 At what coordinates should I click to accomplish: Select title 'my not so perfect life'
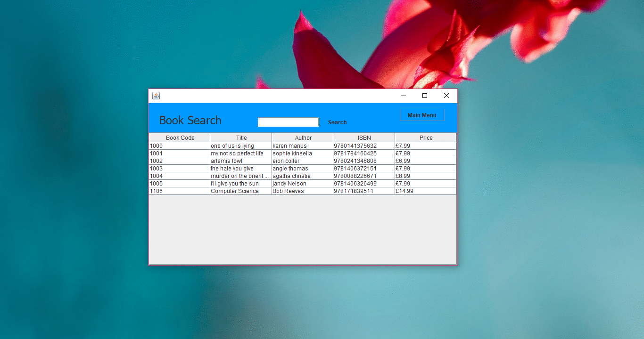pyautogui.click(x=241, y=153)
